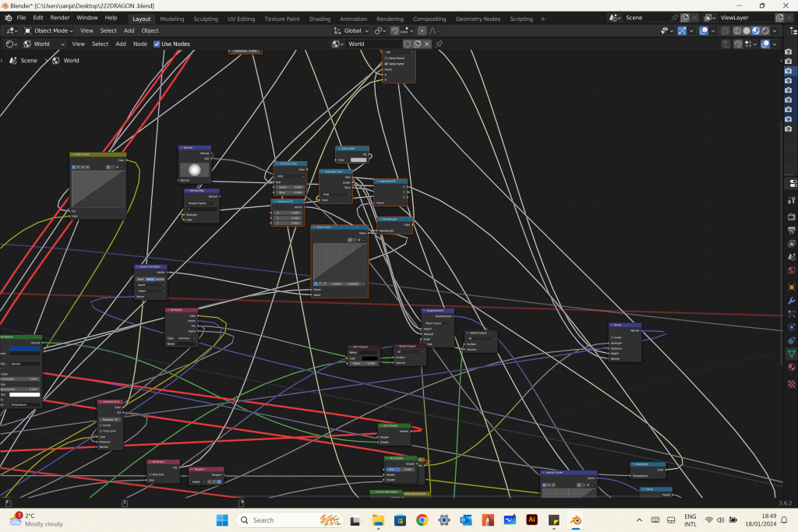Open the node editor type dropdown
The width and height of the screenshot is (798, 532).
click(11, 44)
